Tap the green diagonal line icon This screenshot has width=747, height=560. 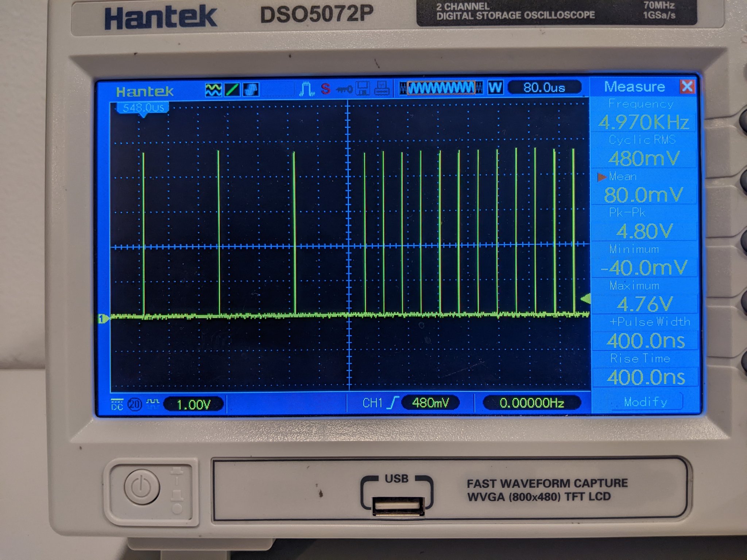[232, 89]
